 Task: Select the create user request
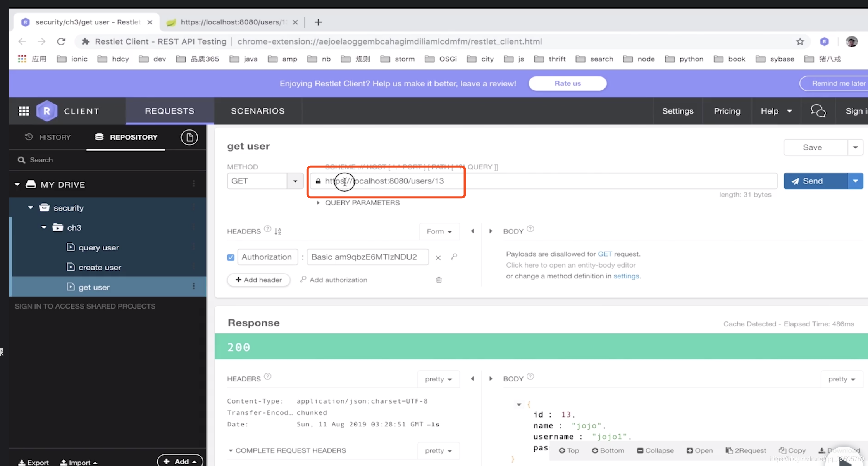pyautogui.click(x=100, y=267)
